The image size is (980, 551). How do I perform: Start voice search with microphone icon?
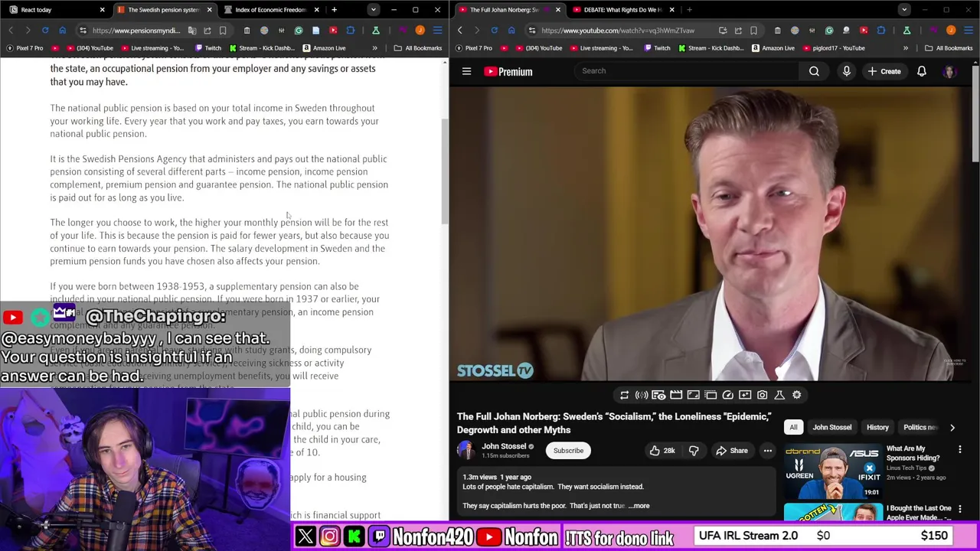pos(846,71)
